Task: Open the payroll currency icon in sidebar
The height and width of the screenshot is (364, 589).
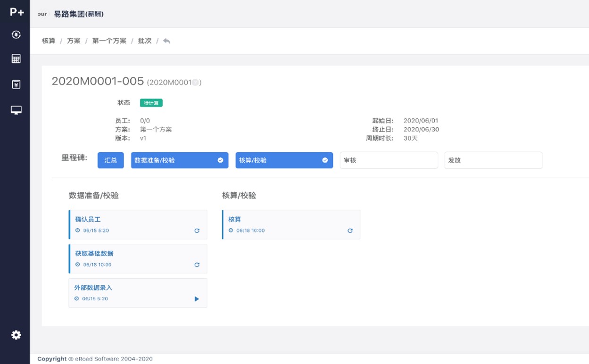Action: click(x=16, y=34)
